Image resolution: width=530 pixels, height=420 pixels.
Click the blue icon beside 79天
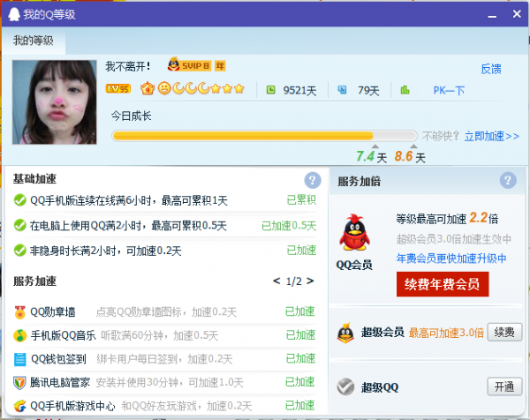[x=342, y=90]
